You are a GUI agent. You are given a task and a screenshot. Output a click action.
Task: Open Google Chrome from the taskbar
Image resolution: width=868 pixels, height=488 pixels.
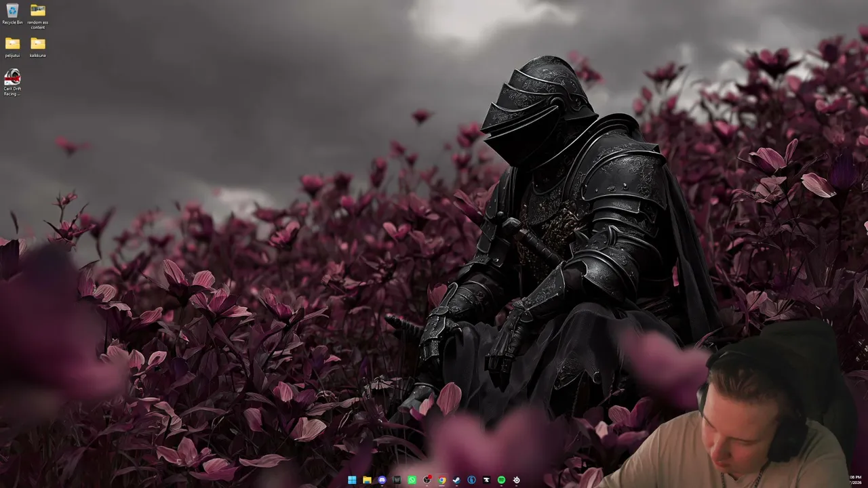[441, 480]
